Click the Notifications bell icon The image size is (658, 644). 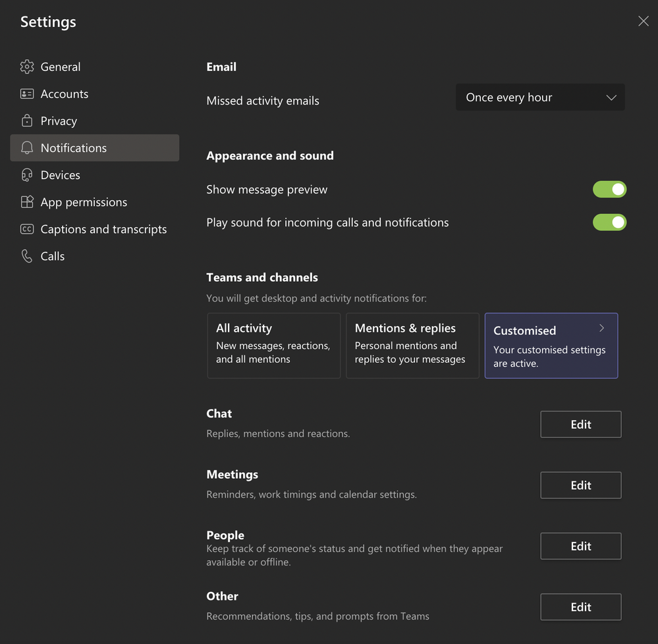pyautogui.click(x=27, y=148)
